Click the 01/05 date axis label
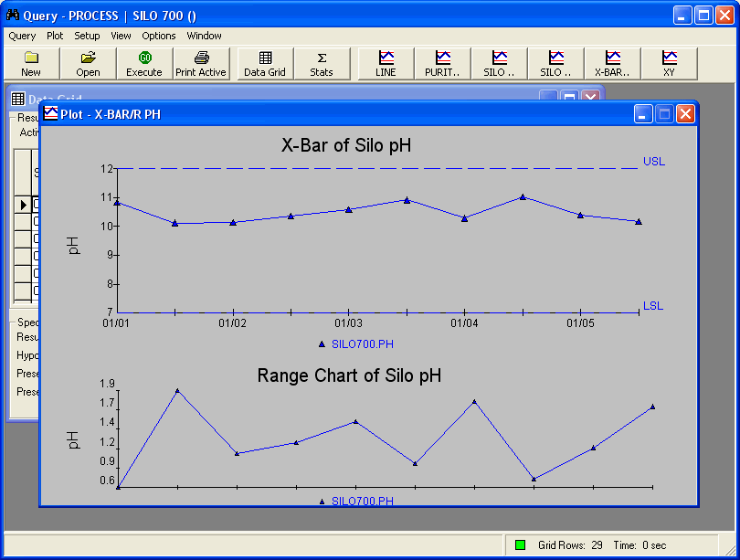The width and height of the screenshot is (740, 560). pos(580,323)
